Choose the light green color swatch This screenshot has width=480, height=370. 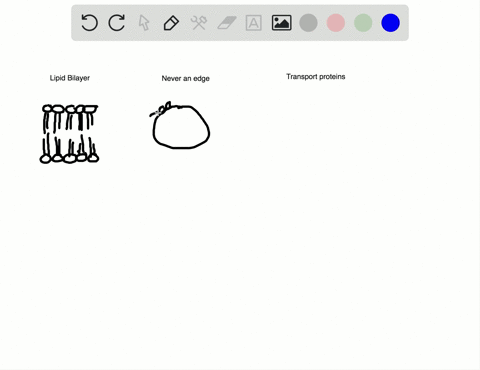[x=363, y=23]
